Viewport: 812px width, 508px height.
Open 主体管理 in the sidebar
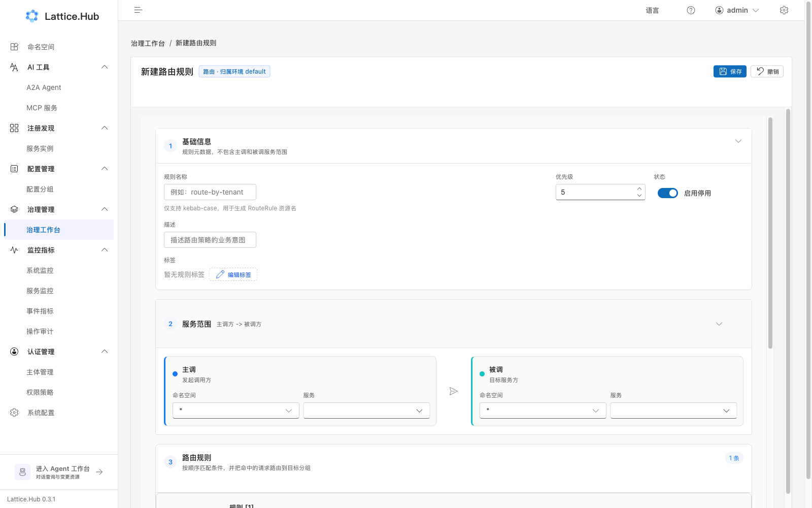pyautogui.click(x=59, y=372)
